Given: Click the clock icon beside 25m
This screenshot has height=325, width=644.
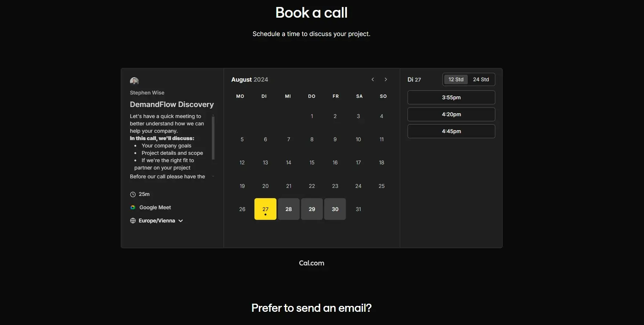Looking at the screenshot, I should tap(133, 194).
